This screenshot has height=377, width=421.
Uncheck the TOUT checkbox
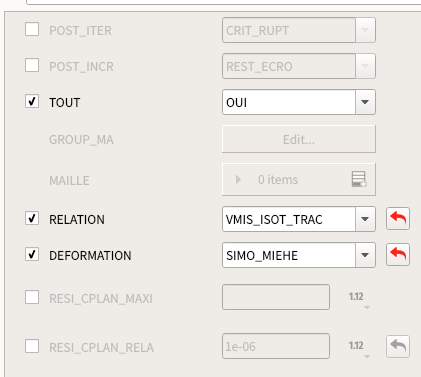(32, 101)
